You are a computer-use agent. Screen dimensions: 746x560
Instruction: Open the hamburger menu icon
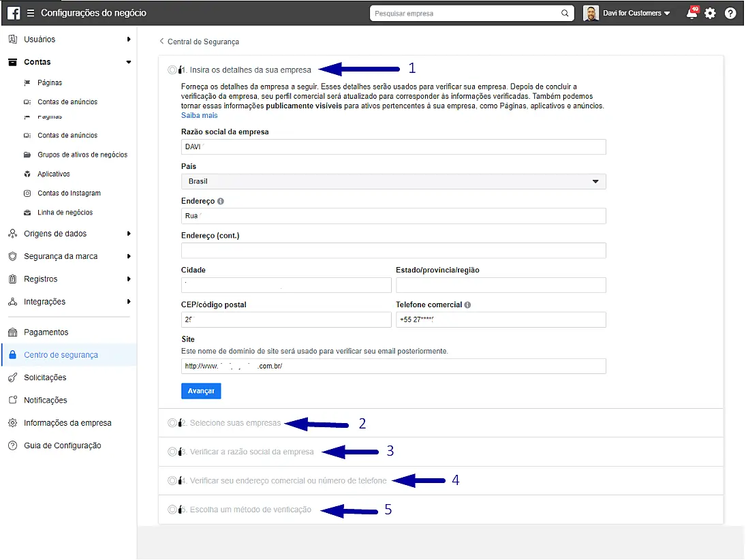(31, 13)
